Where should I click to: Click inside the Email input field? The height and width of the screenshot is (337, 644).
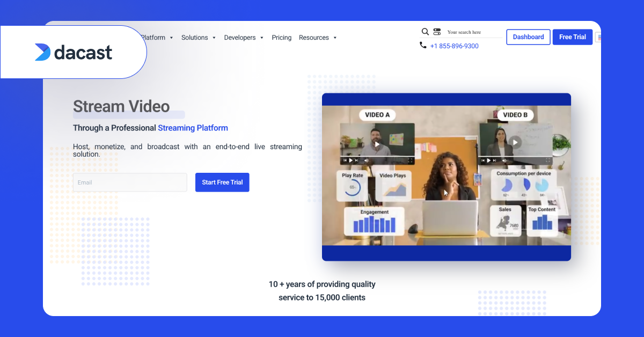pos(129,182)
